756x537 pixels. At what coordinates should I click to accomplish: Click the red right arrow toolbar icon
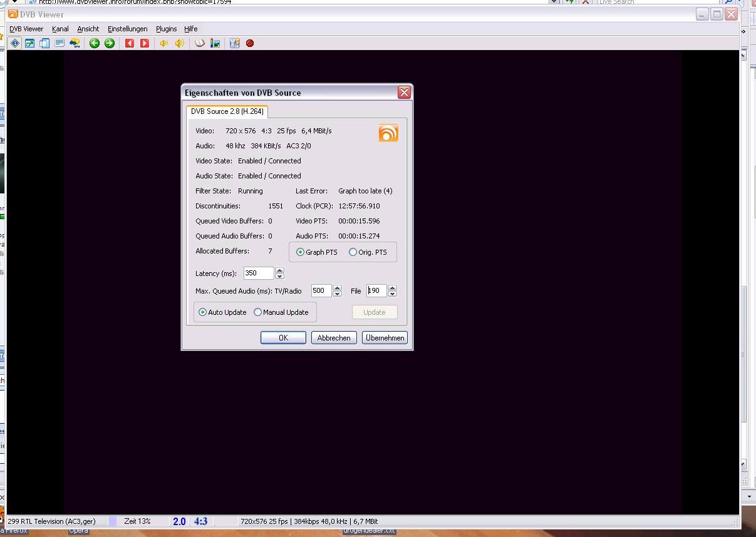coord(145,43)
